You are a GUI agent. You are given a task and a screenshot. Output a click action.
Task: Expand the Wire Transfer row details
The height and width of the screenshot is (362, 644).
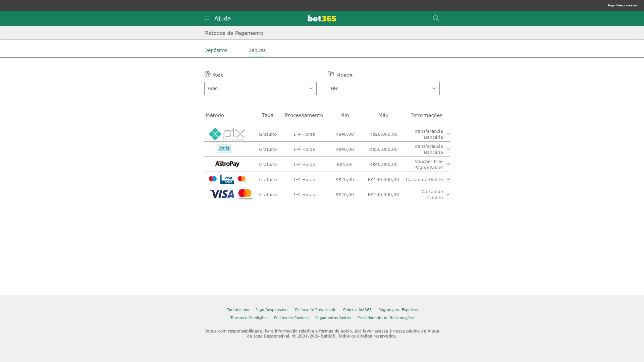tap(448, 149)
